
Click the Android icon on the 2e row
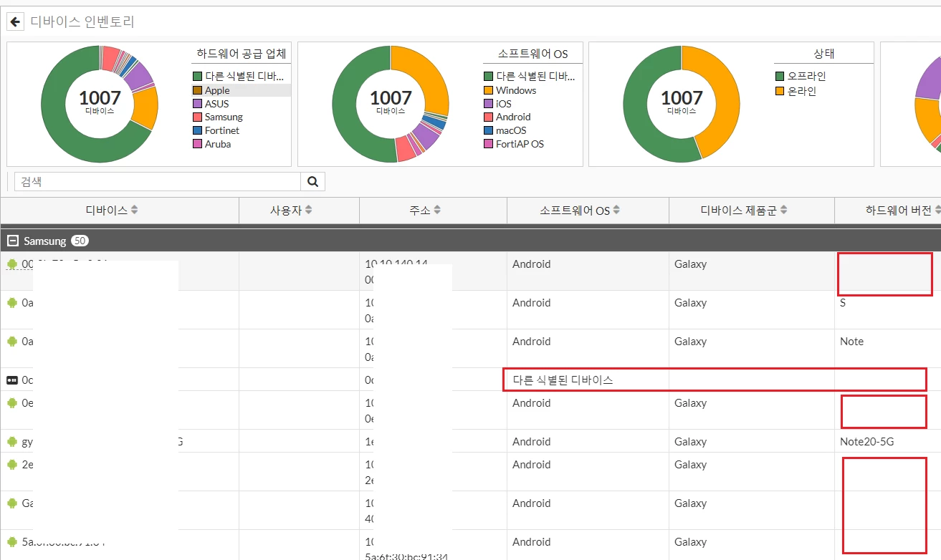pos(12,465)
